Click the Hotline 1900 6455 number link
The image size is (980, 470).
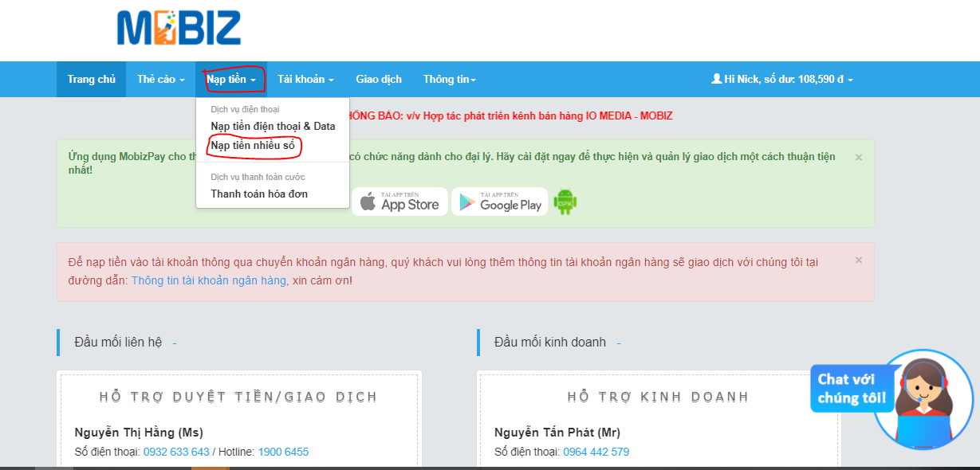[x=285, y=452]
